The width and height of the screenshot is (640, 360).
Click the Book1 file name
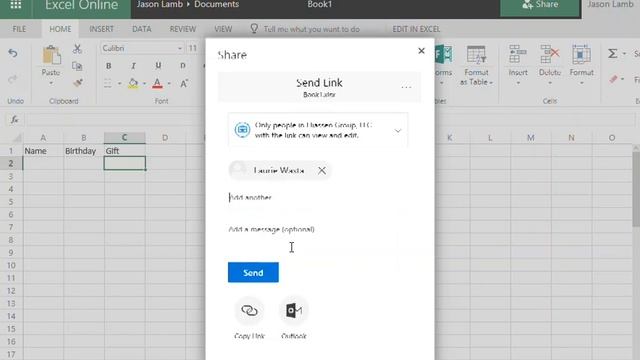pyautogui.click(x=320, y=5)
